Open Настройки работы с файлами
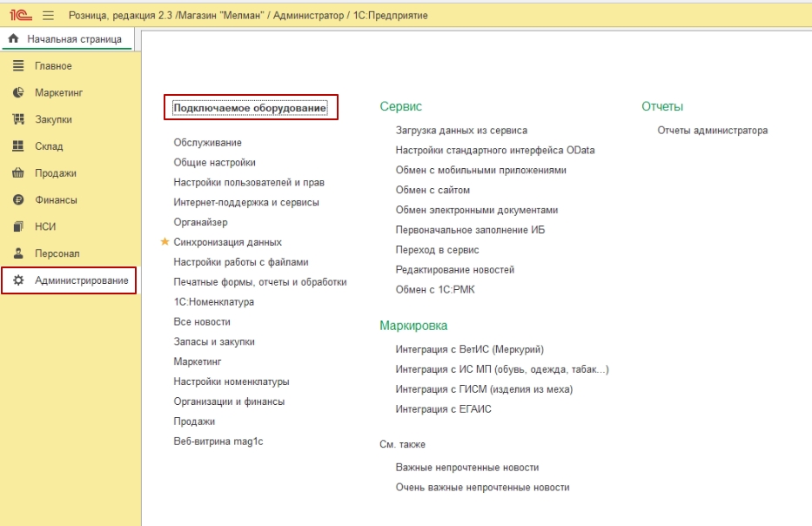Screen dimensions: 812x526 click(241, 262)
